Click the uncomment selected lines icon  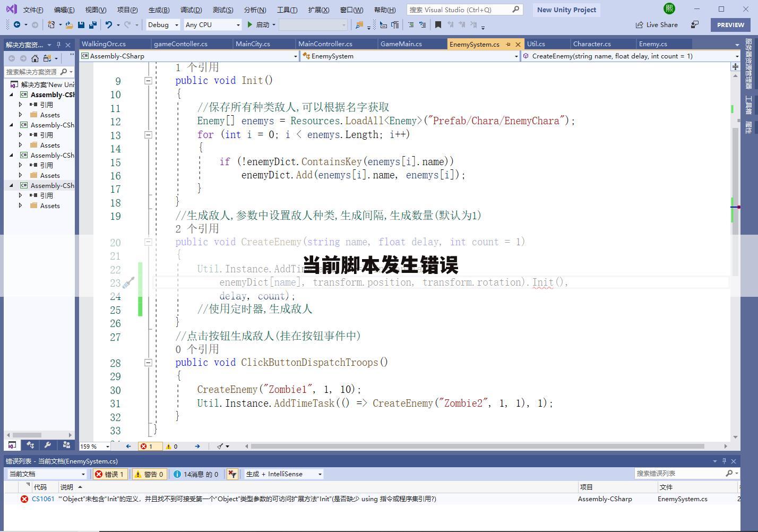point(423,24)
